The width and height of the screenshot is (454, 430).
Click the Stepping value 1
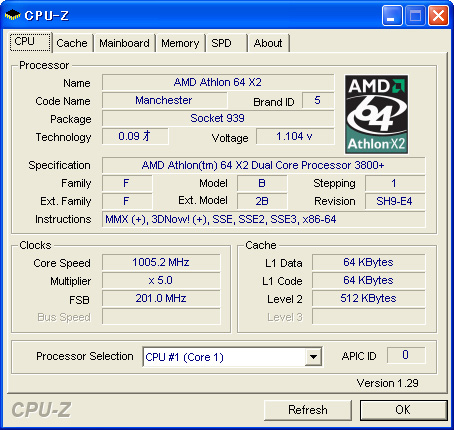395,183
